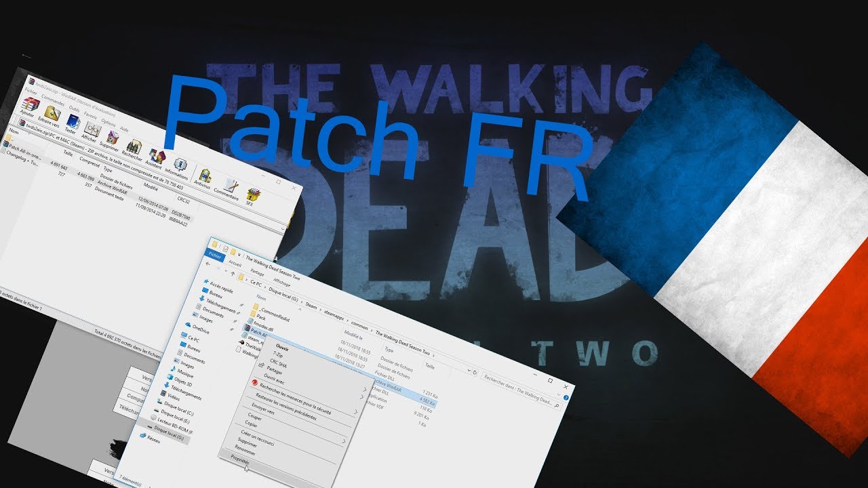868x488 pixels.
Task: Choose CRC SHA in the context menu
Action: point(279,363)
